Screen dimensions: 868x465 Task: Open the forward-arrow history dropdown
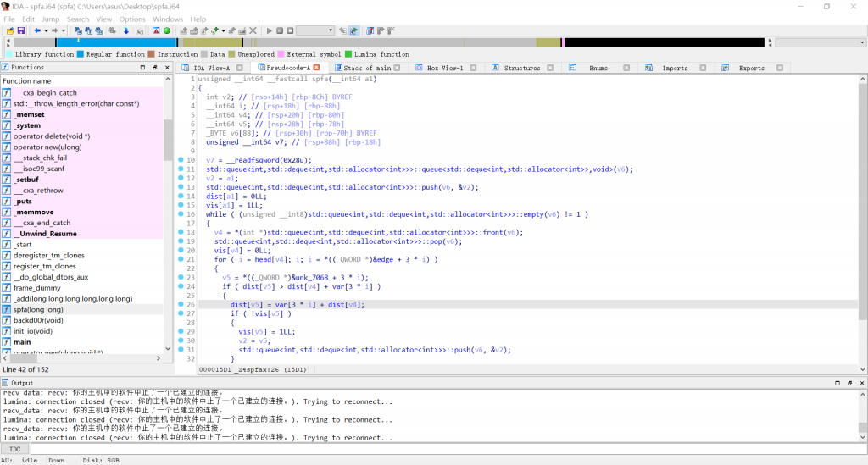tap(63, 31)
